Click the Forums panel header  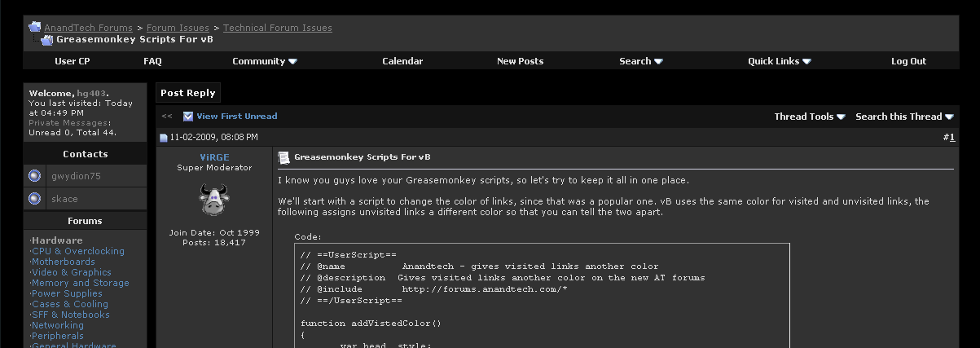tap(86, 221)
